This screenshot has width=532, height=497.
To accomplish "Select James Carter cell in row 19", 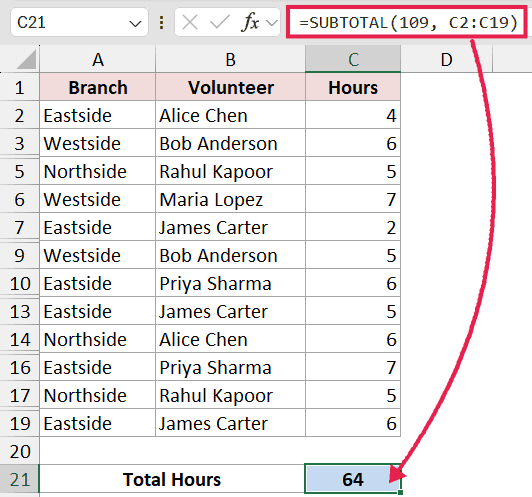I will coord(231,423).
